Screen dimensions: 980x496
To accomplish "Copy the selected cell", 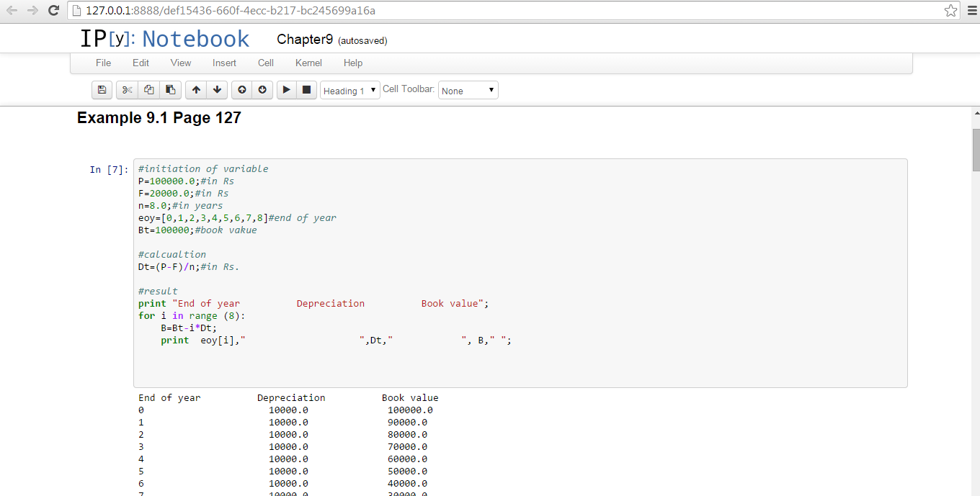I will click(148, 90).
